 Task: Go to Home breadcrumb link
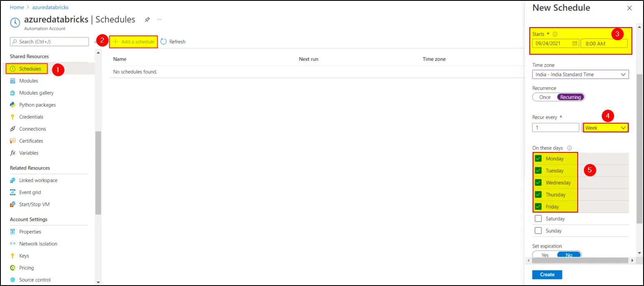click(x=17, y=8)
